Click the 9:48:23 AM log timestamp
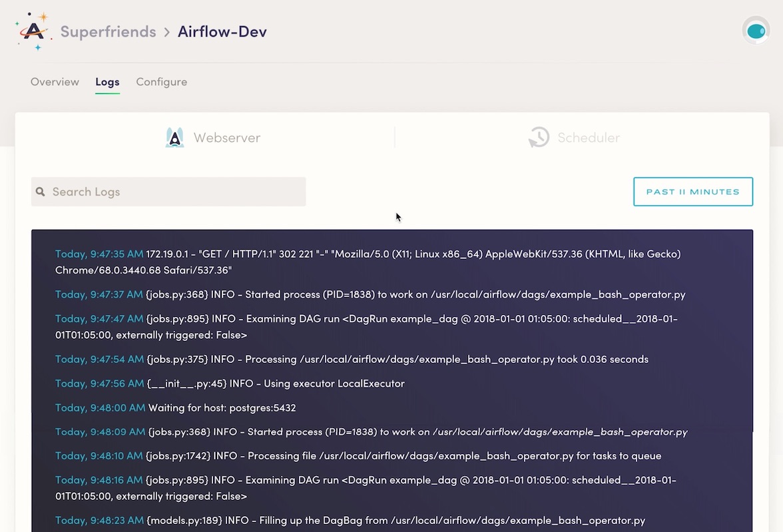Image resolution: width=783 pixels, height=532 pixels. (x=99, y=521)
